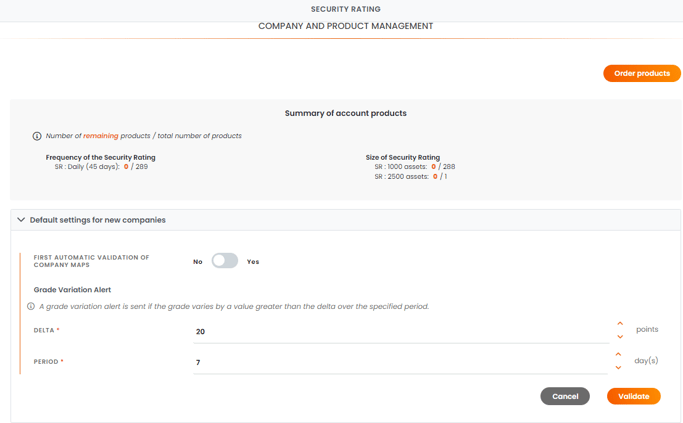Decrease the Delta value with down arrow
This screenshot has width=683, height=423.
[620, 337]
